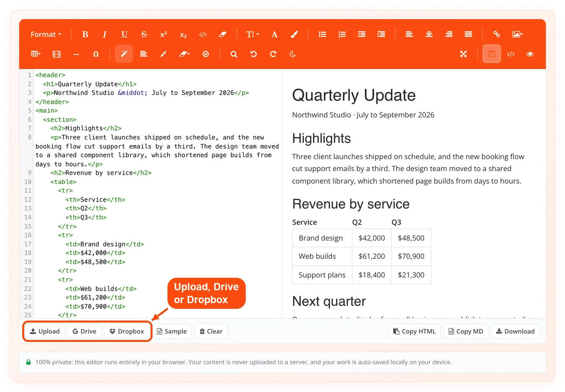Underline the selected text

point(124,34)
